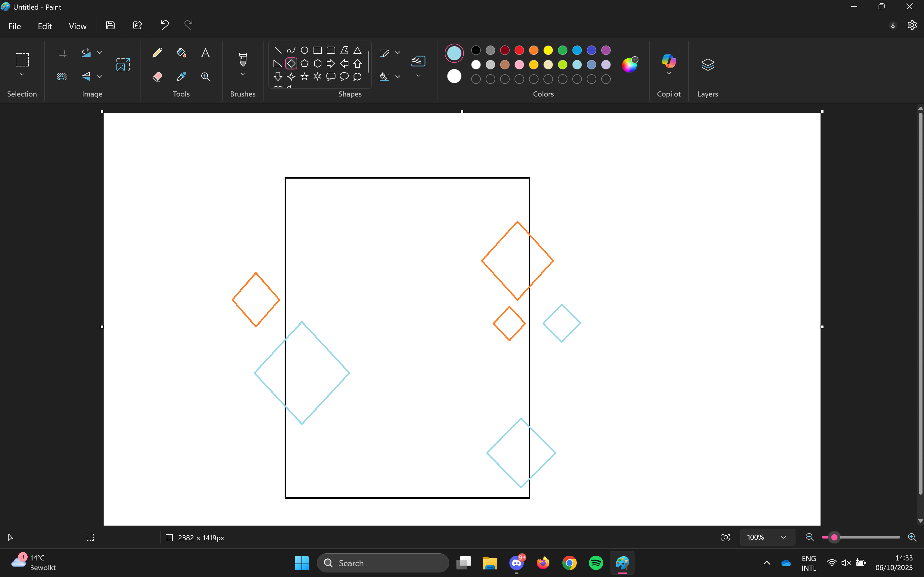Select Color 1 light blue swatch
The width and height of the screenshot is (924, 577).
click(454, 53)
